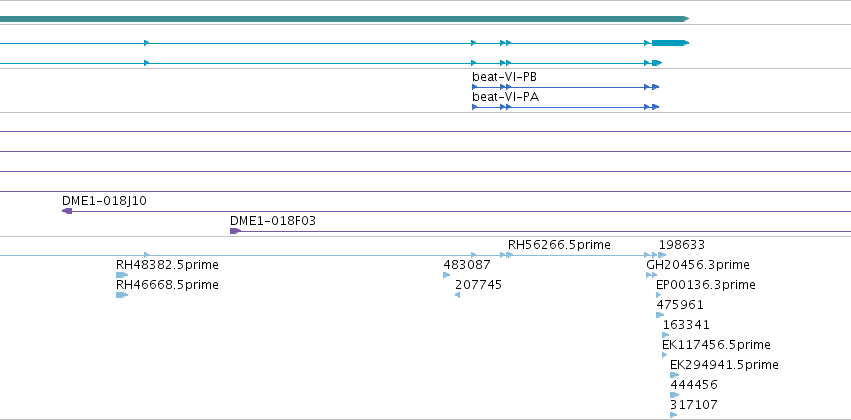Click the glyph below 475961
Image resolution: width=851 pixels, height=420 pixels.
click(x=660, y=315)
